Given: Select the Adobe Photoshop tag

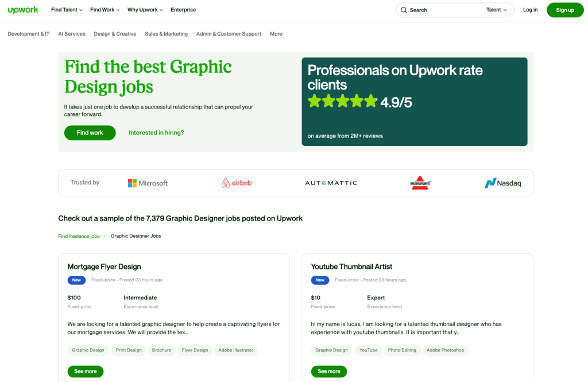Looking at the screenshot, I should coord(445,350).
